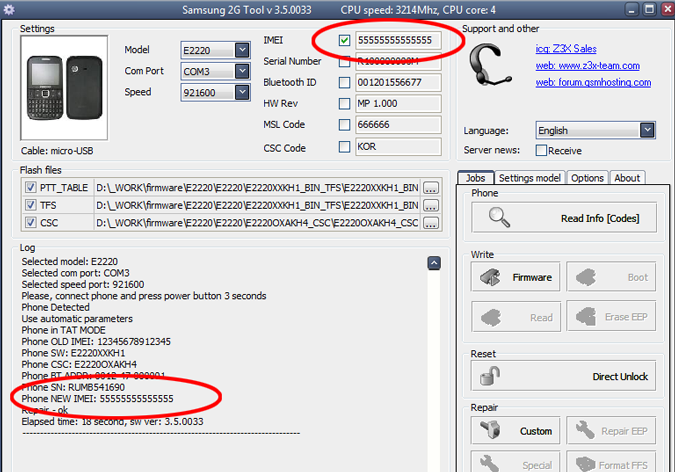675x472 pixels.
Task: Open the Speed dropdown showing 921600
Action: coord(242,92)
